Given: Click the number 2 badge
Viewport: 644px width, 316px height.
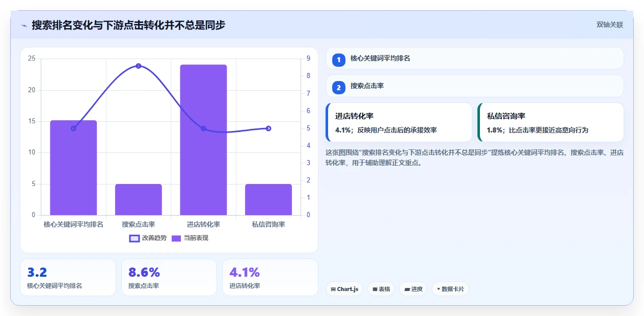Looking at the screenshot, I should (x=339, y=87).
